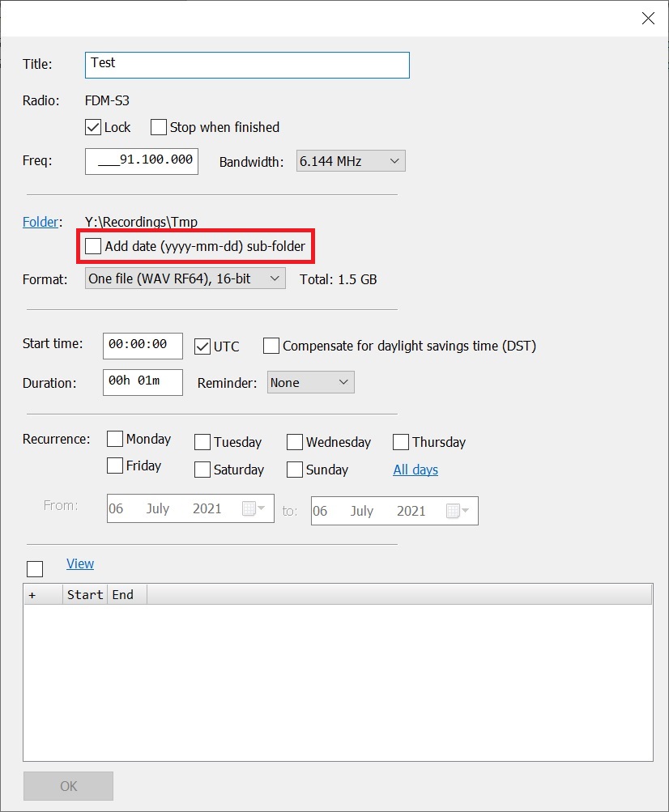Open the View link

point(80,563)
